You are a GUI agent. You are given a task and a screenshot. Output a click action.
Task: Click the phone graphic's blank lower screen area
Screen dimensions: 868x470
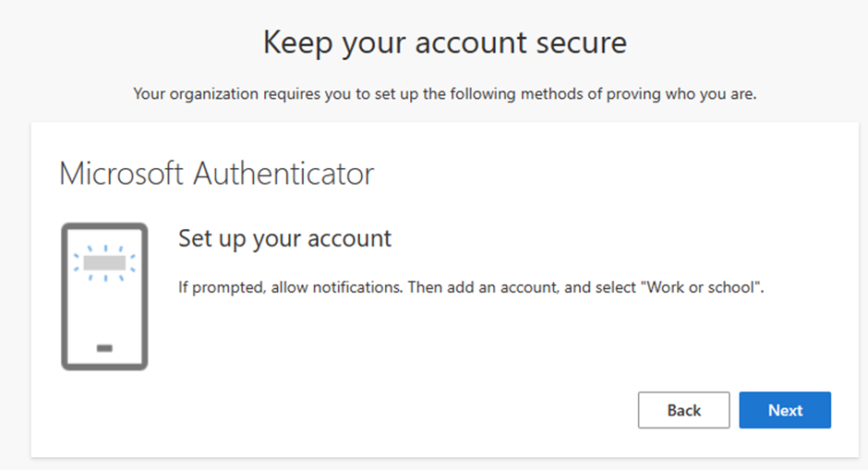tap(104, 309)
